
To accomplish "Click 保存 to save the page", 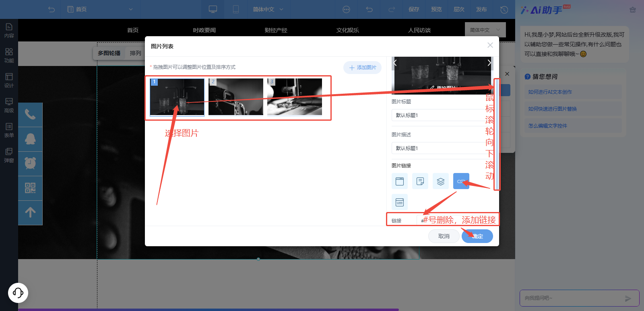I will click(x=414, y=9).
